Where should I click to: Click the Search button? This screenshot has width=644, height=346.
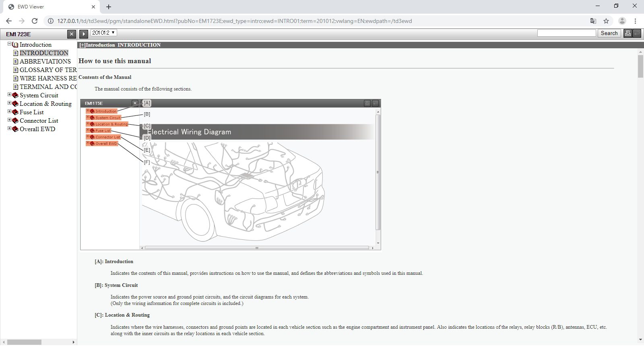[609, 33]
